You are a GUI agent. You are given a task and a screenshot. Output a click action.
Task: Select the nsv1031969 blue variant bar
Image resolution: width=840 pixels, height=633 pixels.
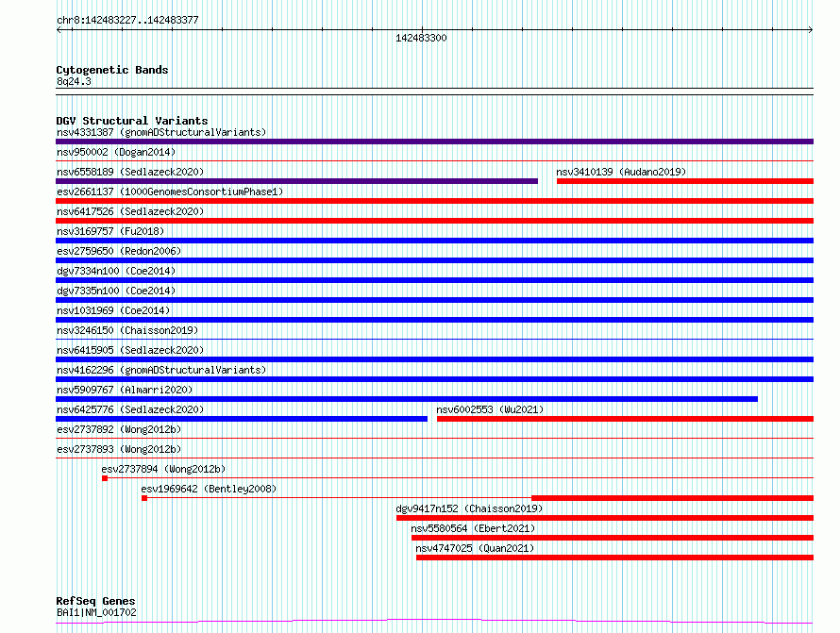[434, 320]
